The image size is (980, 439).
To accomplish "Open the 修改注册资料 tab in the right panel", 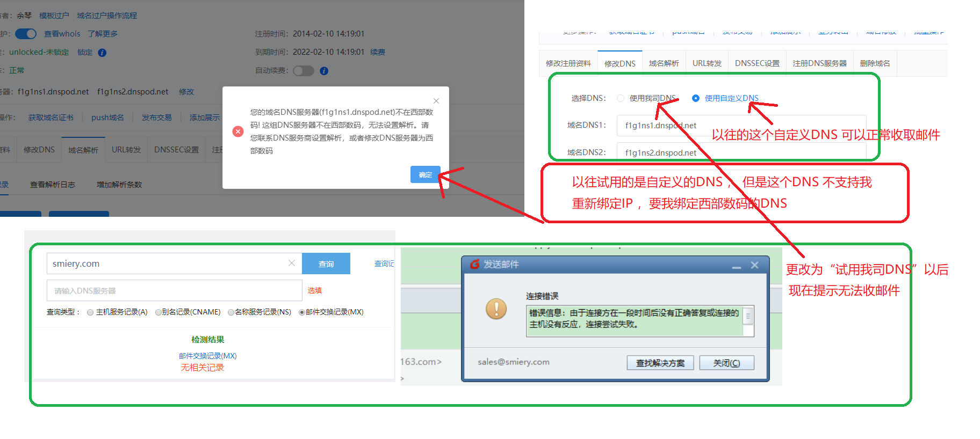I will (x=568, y=63).
